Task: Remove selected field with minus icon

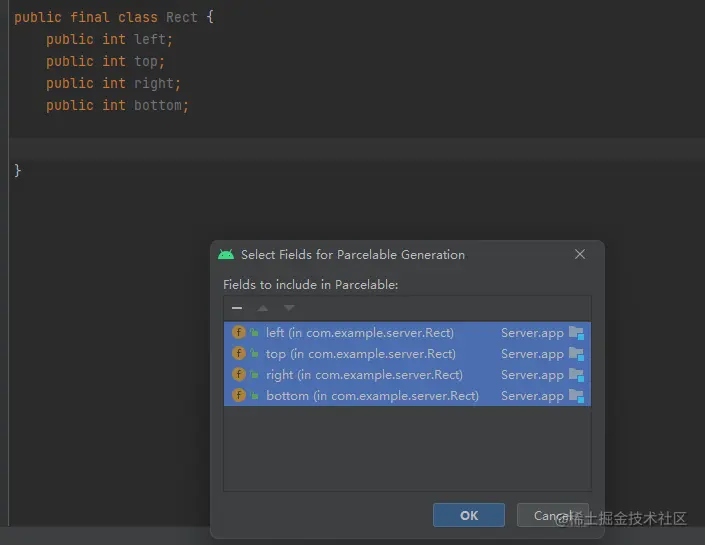Action: 237,308
